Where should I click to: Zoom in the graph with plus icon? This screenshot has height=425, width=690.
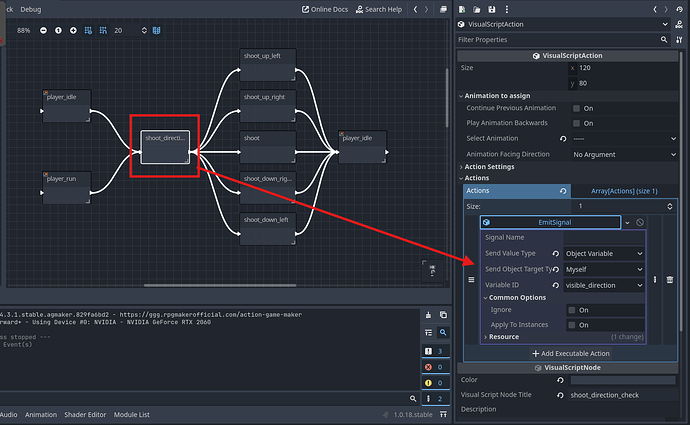[74, 30]
